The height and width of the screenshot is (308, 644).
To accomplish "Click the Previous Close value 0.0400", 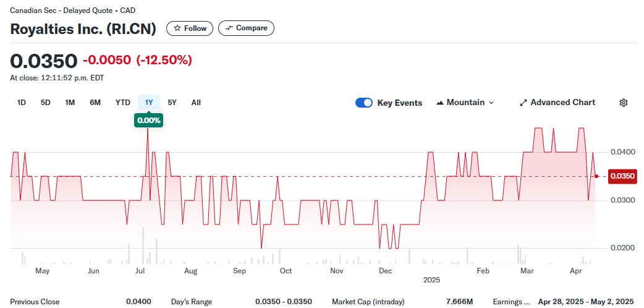I will click(138, 301).
